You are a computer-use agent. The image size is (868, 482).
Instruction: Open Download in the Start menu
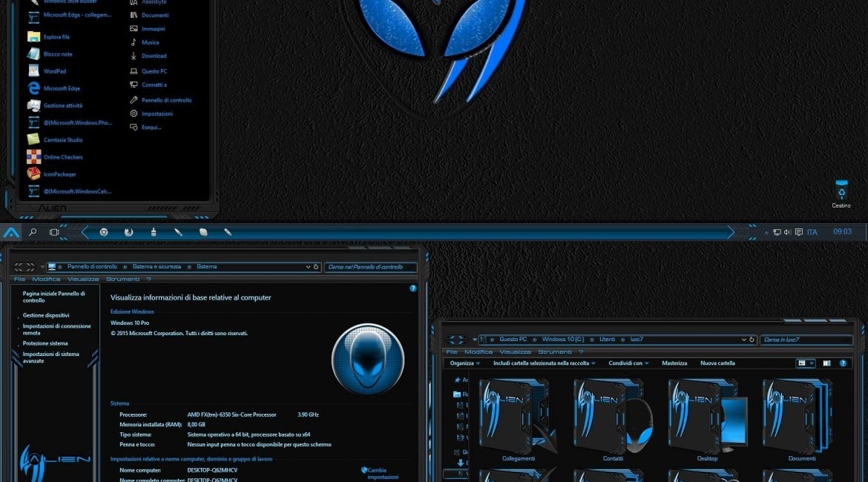[148, 56]
